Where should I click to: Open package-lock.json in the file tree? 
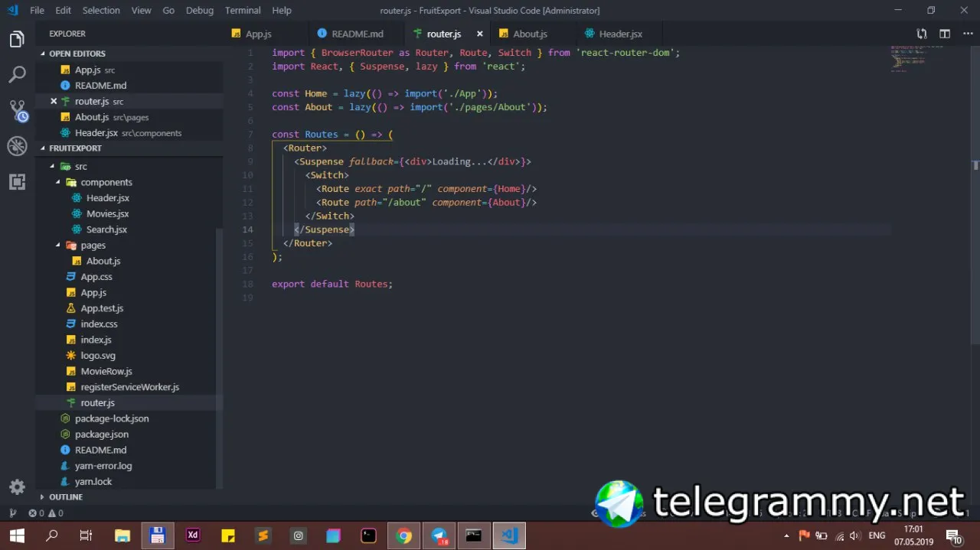pyautogui.click(x=112, y=418)
